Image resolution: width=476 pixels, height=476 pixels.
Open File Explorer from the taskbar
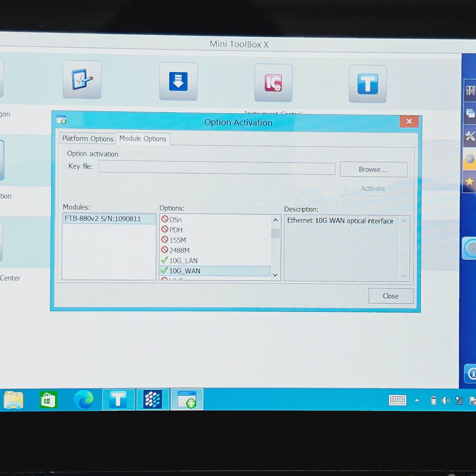[13, 400]
